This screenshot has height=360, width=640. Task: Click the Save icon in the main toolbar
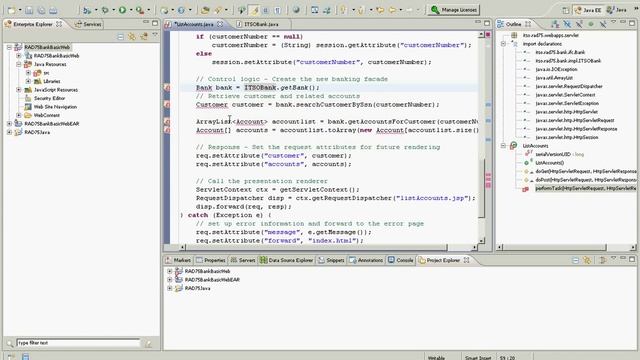pyautogui.click(x=29, y=10)
